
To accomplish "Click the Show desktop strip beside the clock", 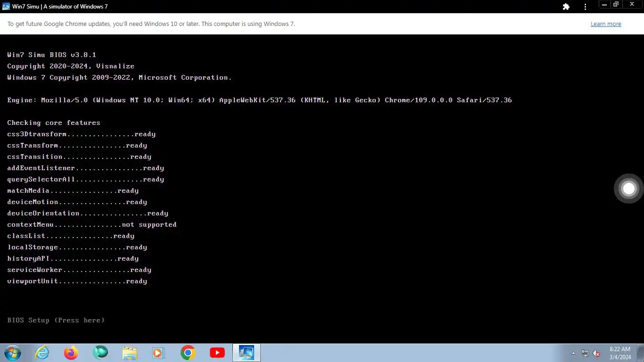I will 640,353.
